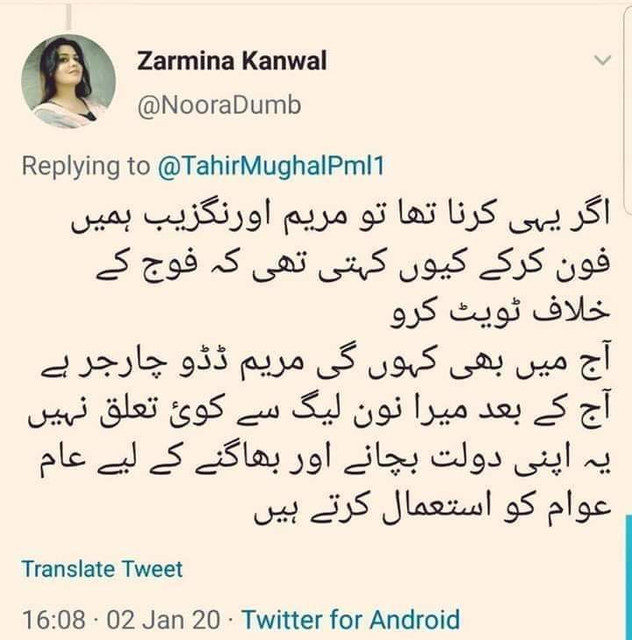Click the Translate Tweet link

[x=102, y=569]
